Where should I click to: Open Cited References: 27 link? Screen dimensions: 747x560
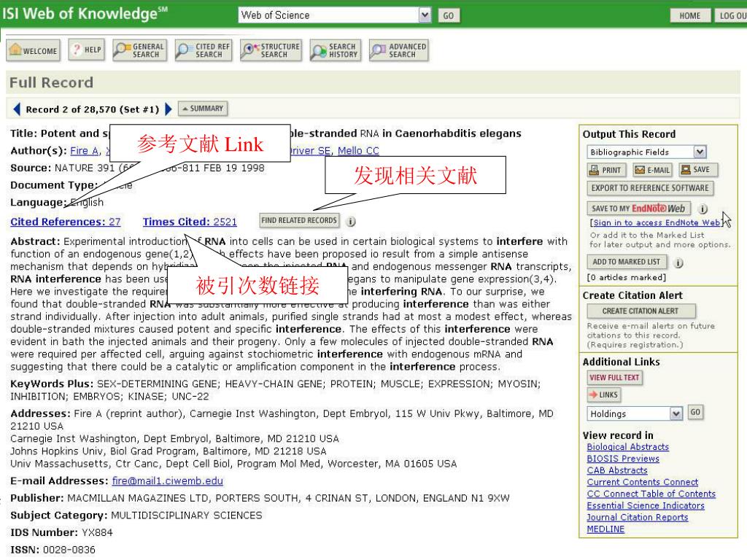(x=65, y=222)
